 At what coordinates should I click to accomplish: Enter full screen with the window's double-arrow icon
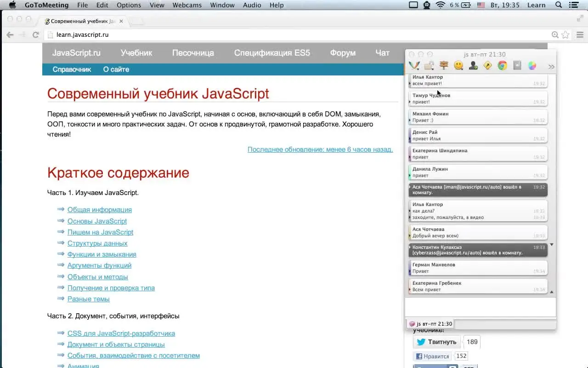click(x=580, y=18)
